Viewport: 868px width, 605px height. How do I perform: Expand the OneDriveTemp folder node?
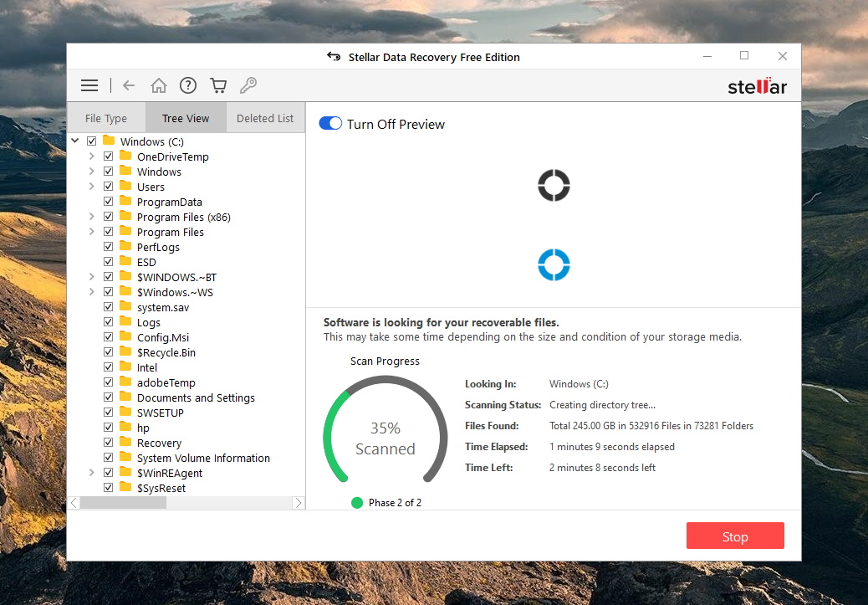92,156
